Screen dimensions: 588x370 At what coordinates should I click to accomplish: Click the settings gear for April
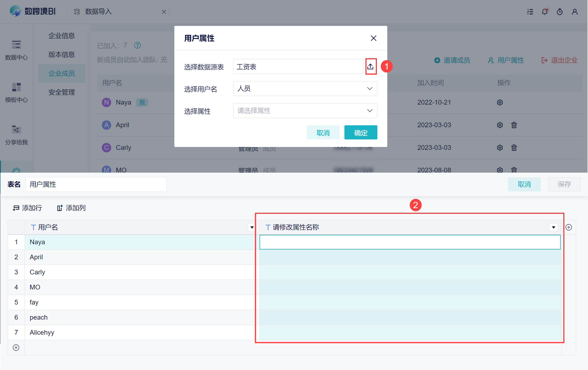coord(500,125)
